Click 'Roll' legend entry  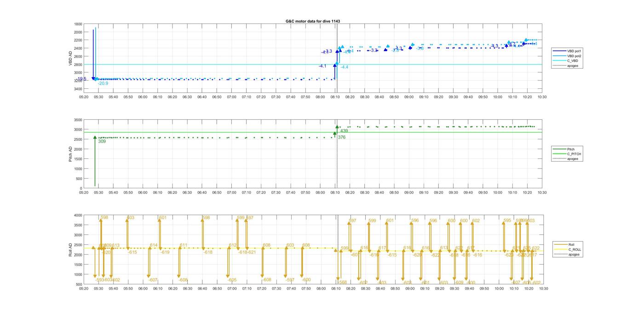pos(572,244)
